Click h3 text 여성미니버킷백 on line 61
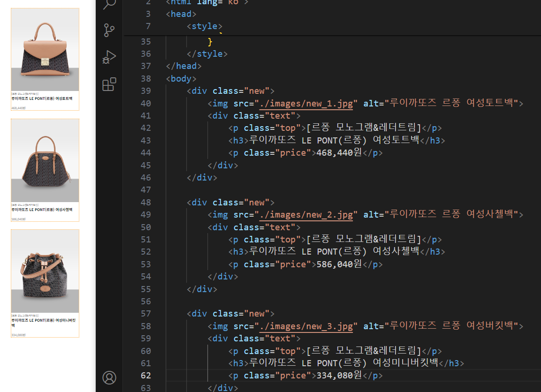The height and width of the screenshot is (392, 541). 405,363
